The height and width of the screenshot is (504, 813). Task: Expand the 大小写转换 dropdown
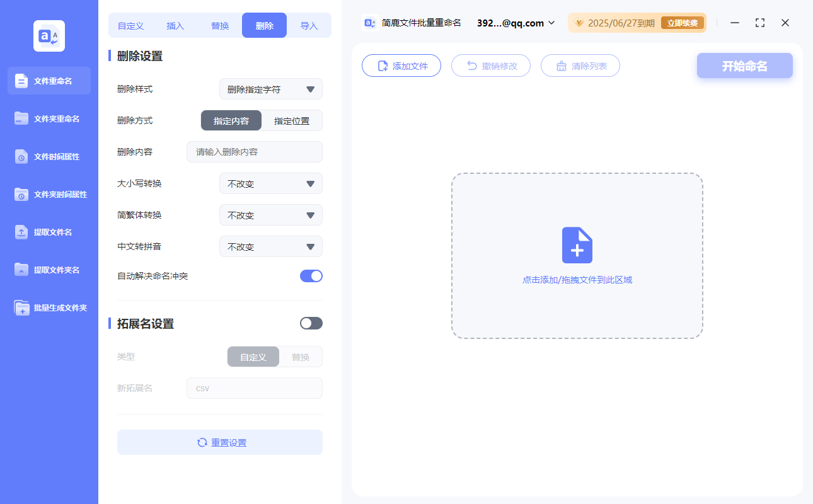(x=270, y=183)
